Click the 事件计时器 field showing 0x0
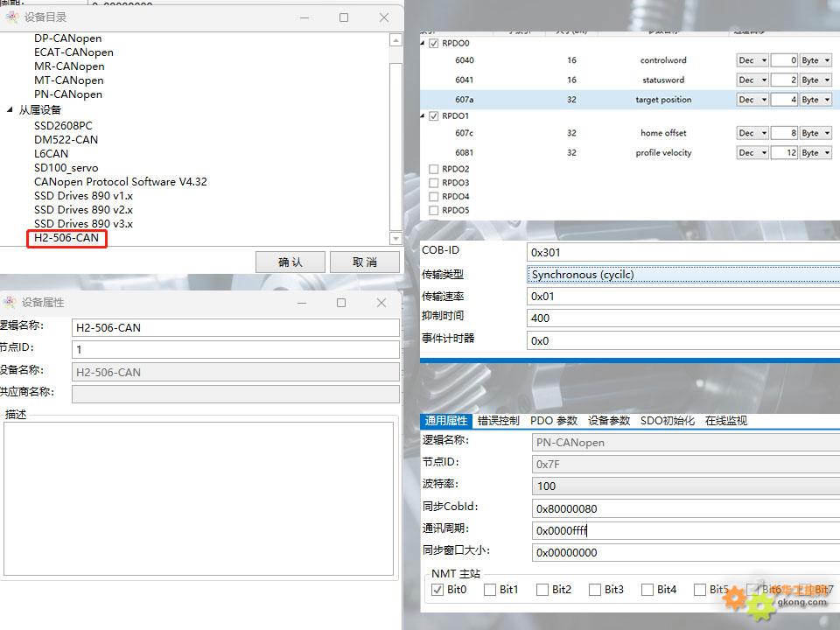 [x=683, y=340]
